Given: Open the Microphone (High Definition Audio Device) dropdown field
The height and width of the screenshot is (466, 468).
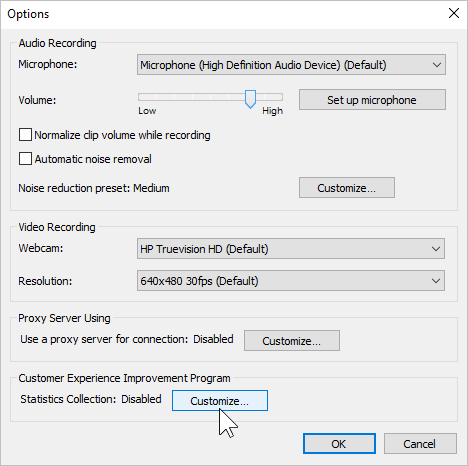Looking at the screenshot, I should point(291,65).
